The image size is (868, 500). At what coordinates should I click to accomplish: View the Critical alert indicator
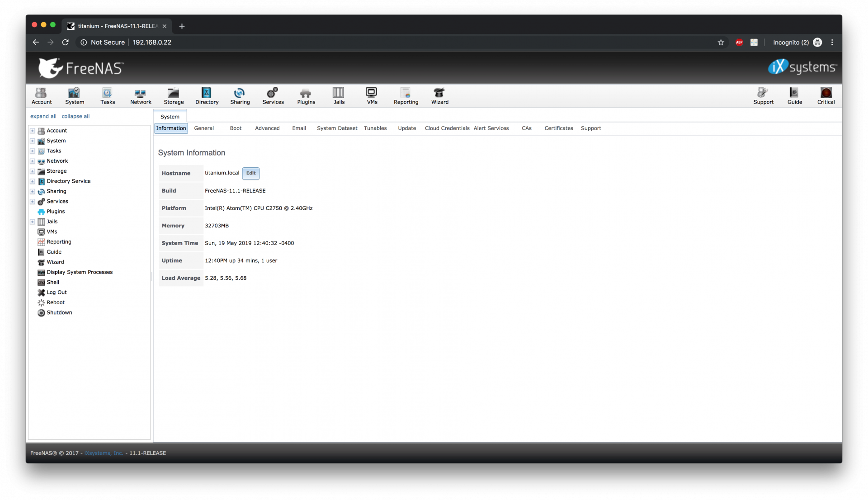pyautogui.click(x=826, y=96)
